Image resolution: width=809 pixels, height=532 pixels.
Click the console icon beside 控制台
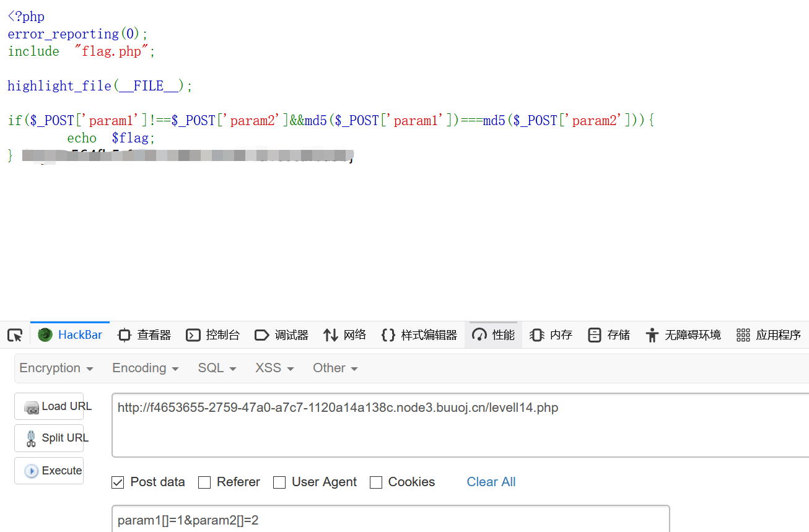click(x=193, y=335)
